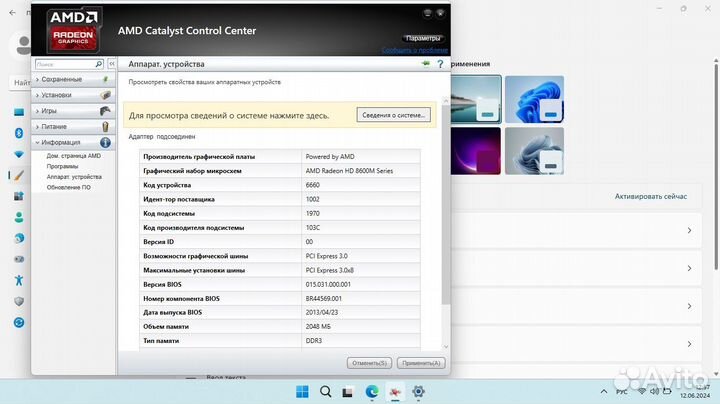Select the purple glow theme thumbnail
Viewport: 720px width, 404px height.
(x=476, y=151)
